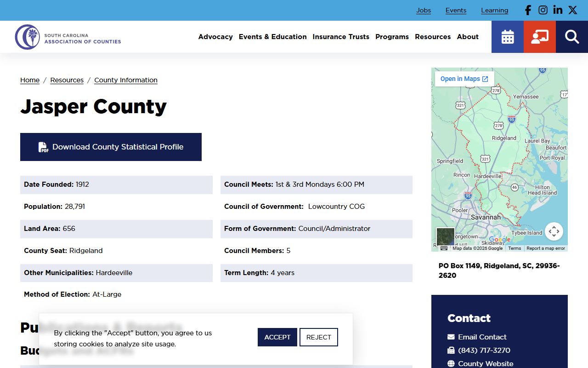Open the Resources menu
This screenshot has height=368, width=588.
coord(433,37)
